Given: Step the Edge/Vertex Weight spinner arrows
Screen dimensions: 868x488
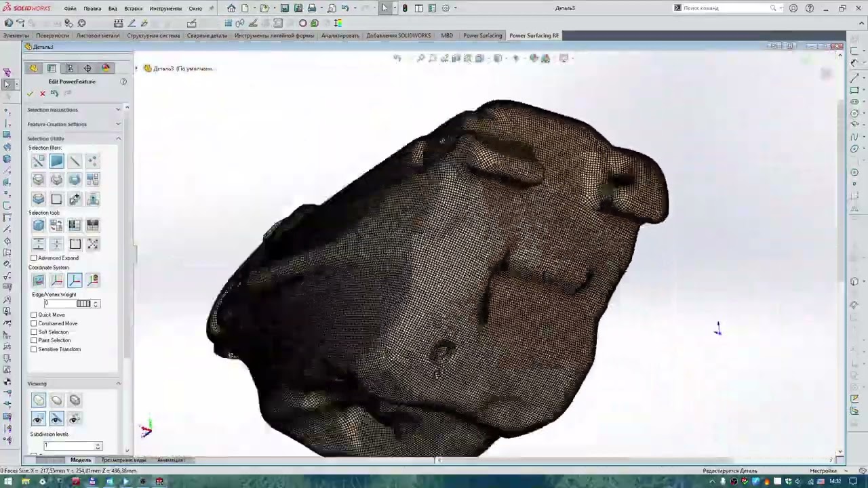Looking at the screenshot, I should pos(96,304).
